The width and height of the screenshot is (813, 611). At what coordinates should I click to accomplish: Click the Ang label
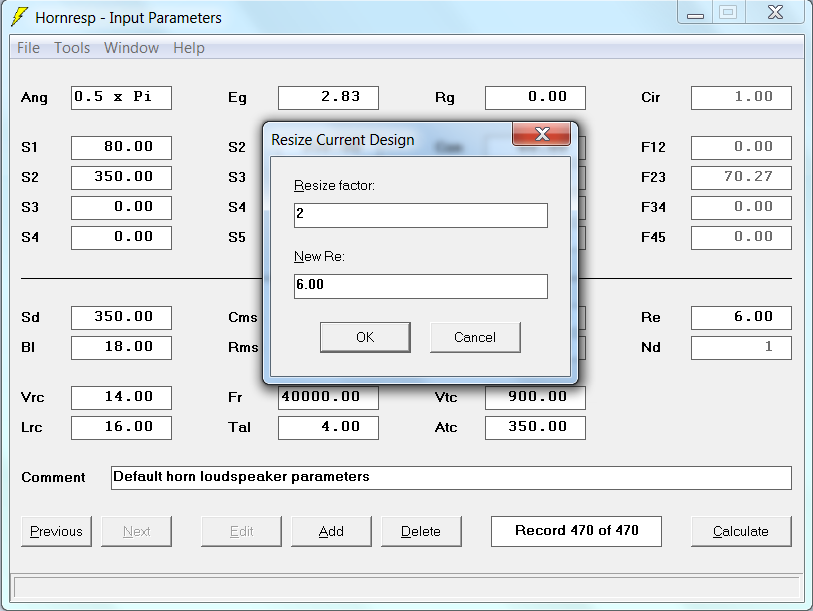point(34,98)
